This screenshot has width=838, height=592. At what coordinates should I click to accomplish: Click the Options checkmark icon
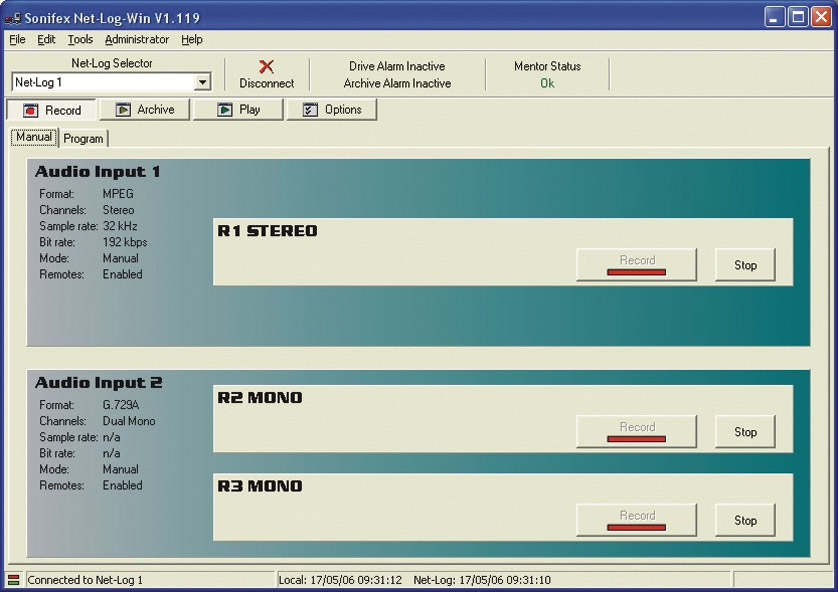309,110
